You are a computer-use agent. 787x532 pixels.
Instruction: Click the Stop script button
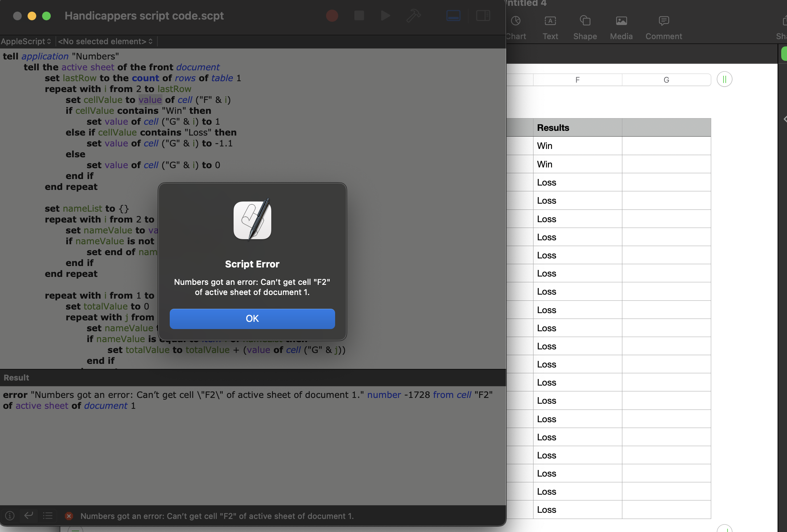pos(359,16)
